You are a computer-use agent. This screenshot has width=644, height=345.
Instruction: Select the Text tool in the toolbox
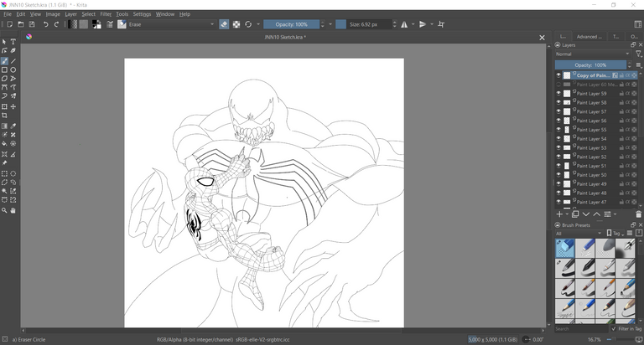coord(13,42)
